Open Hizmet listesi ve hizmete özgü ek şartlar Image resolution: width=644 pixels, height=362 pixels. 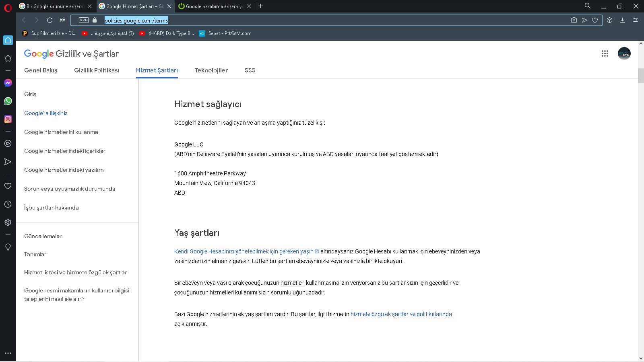tap(76, 272)
